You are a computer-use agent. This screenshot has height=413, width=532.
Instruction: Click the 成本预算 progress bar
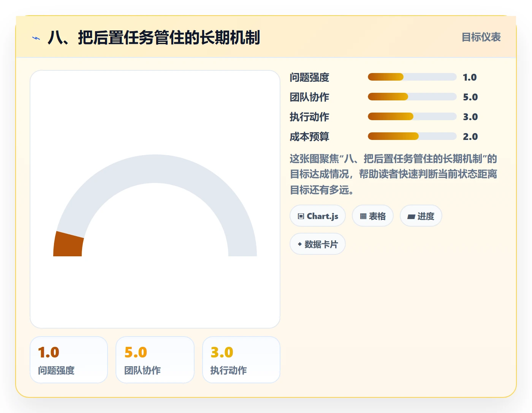point(412,136)
